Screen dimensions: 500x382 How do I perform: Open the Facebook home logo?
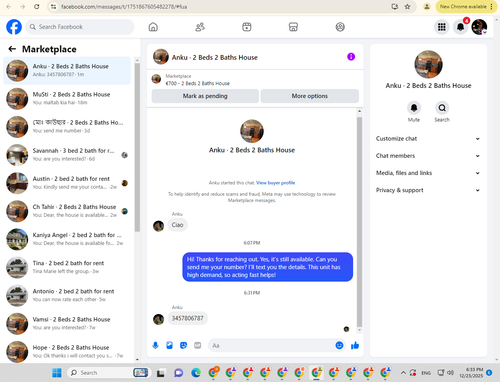click(x=14, y=27)
